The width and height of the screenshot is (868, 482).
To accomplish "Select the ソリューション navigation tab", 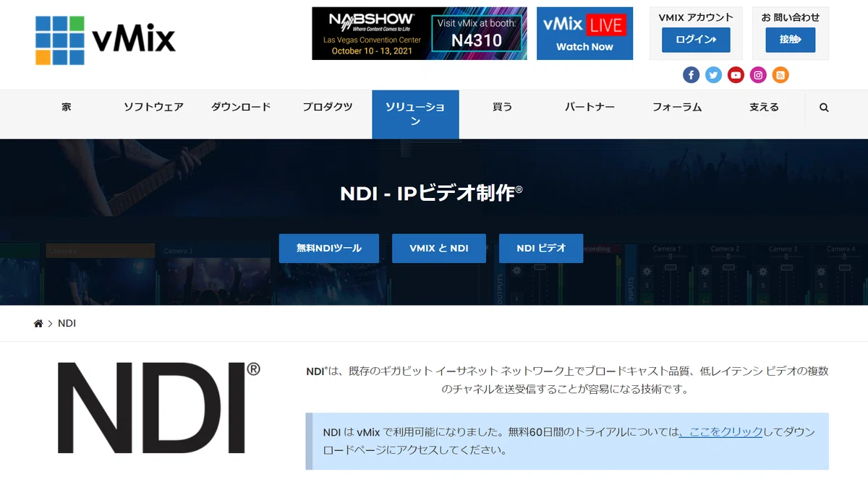I will click(x=415, y=114).
